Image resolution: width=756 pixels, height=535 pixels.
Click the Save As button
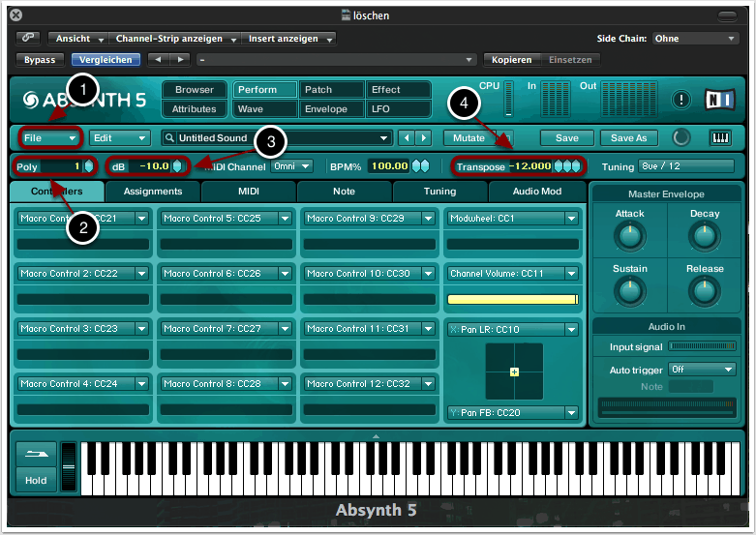point(628,138)
